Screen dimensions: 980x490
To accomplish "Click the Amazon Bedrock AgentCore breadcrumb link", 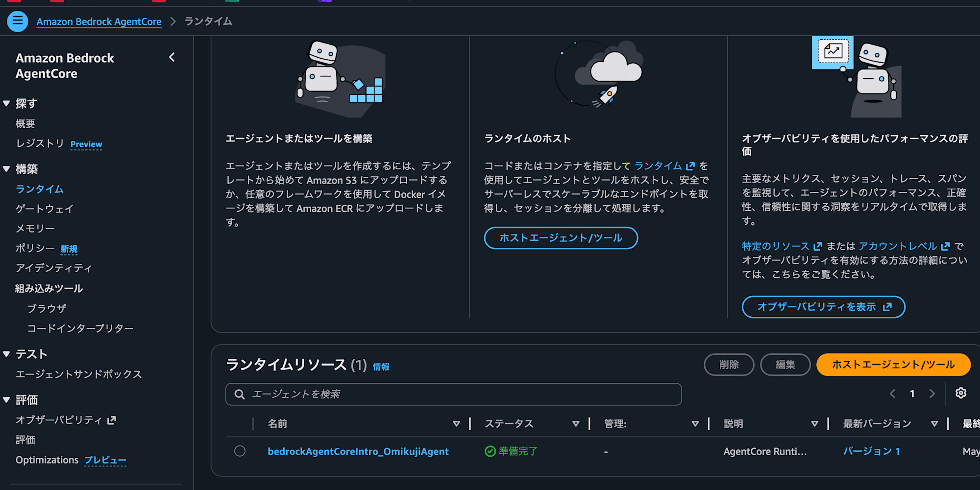I will (99, 22).
